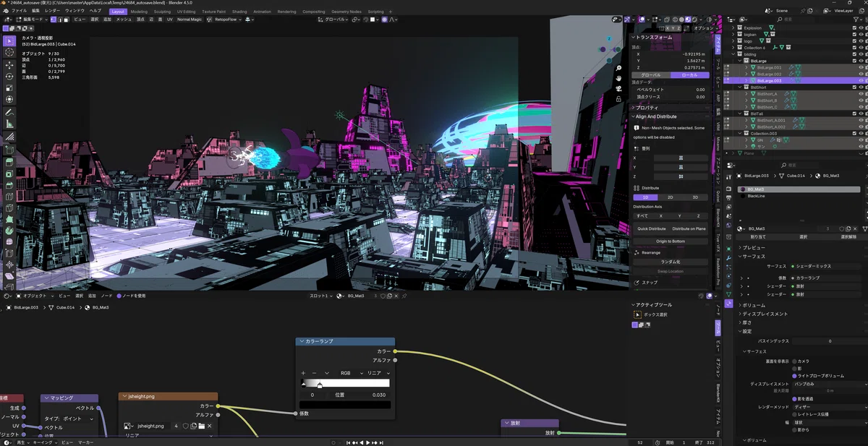Click the Origin to Bottom button
Image resolution: width=868 pixels, height=446 pixels.
pos(671,241)
